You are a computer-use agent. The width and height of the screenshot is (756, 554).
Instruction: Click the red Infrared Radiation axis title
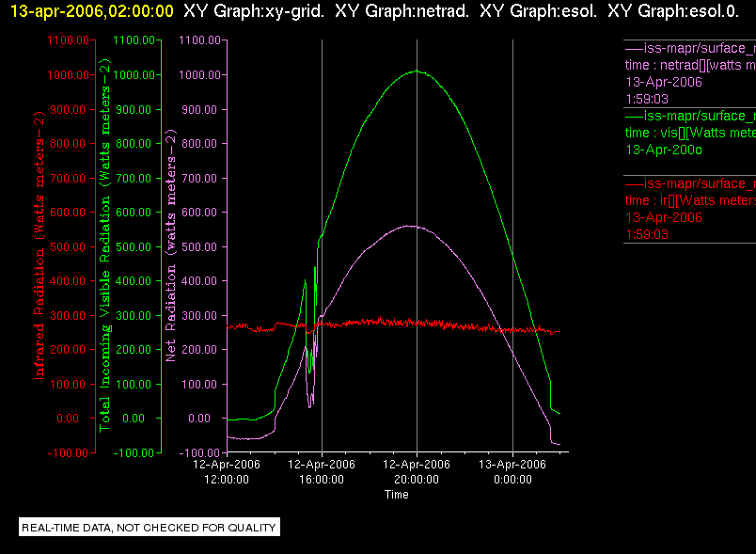click(x=39, y=245)
